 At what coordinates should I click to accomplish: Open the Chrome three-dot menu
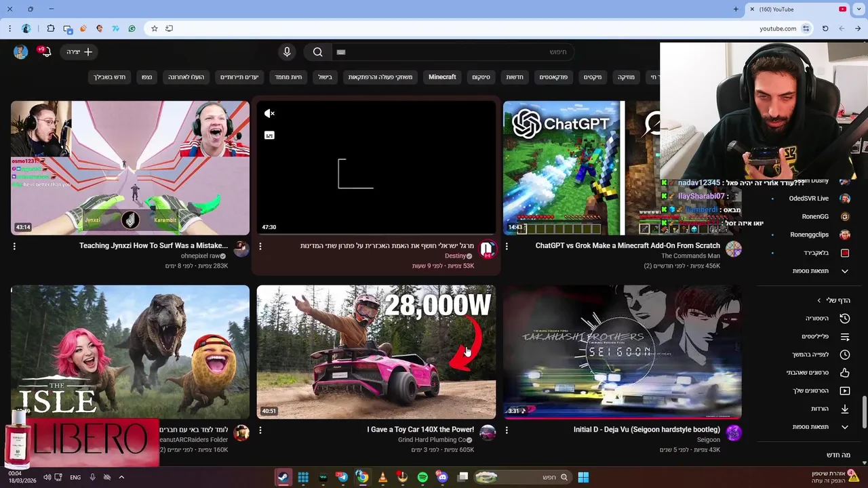pyautogui.click(x=9, y=28)
